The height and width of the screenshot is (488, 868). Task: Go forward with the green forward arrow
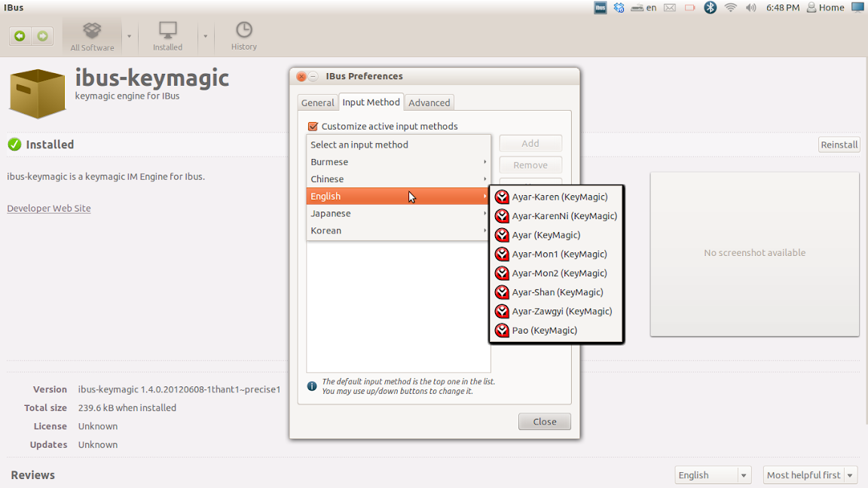tap(43, 36)
